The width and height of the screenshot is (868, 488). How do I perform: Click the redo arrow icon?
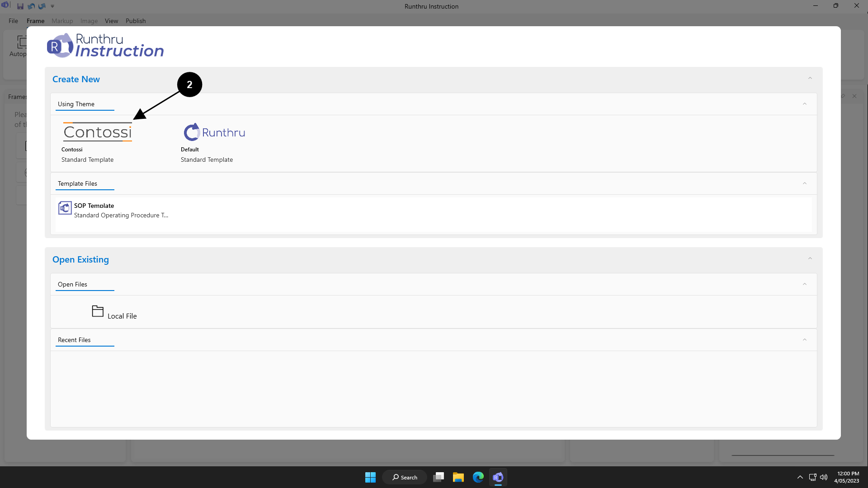pos(42,6)
